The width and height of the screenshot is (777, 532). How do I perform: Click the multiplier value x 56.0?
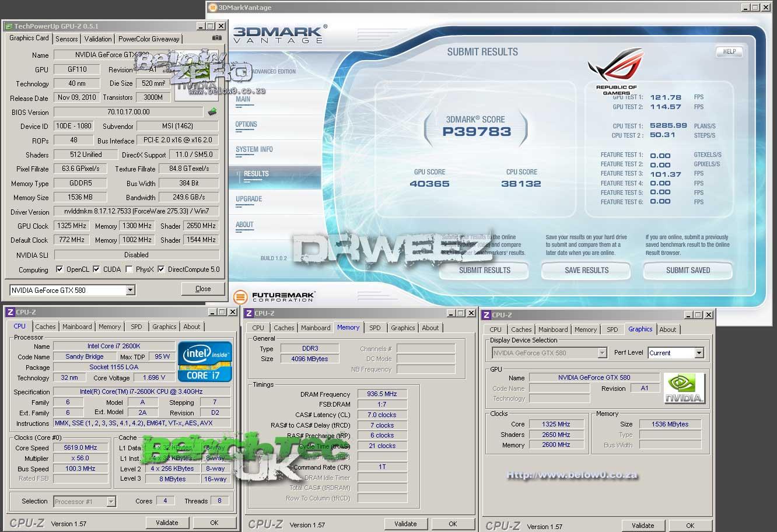[80, 458]
